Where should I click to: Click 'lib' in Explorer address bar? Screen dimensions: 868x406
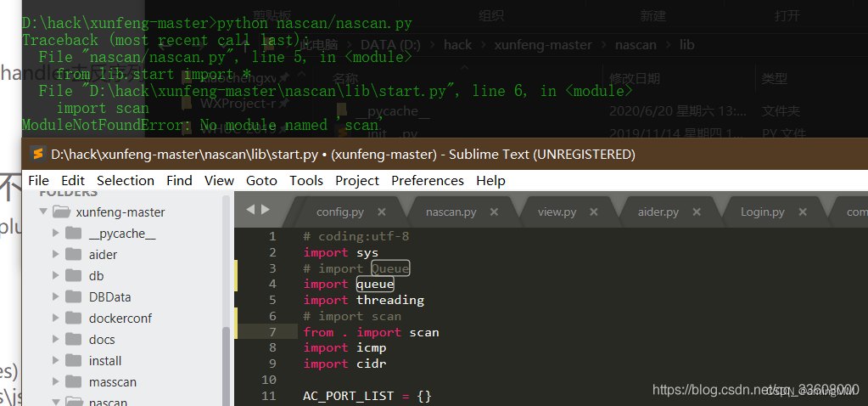tap(687, 45)
